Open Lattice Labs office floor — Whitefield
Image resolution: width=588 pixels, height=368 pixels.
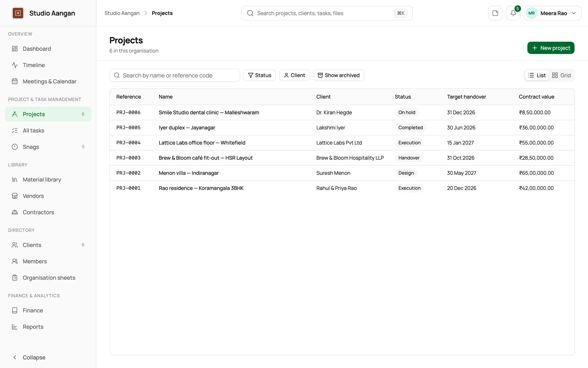202,143
